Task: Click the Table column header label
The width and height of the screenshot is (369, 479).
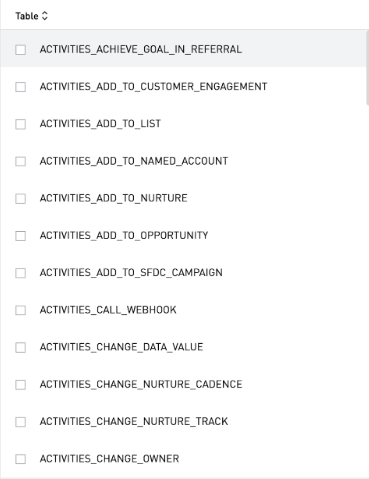Action: pos(27,16)
